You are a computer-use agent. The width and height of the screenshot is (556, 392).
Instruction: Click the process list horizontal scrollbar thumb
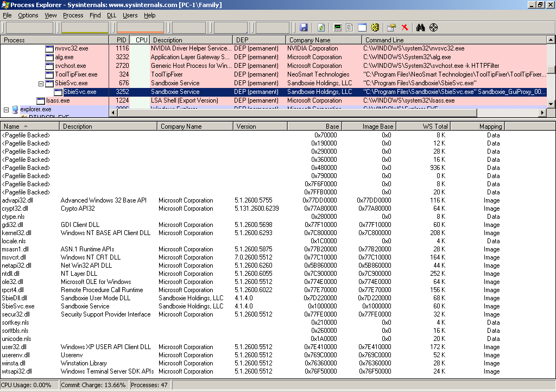click(x=297, y=113)
